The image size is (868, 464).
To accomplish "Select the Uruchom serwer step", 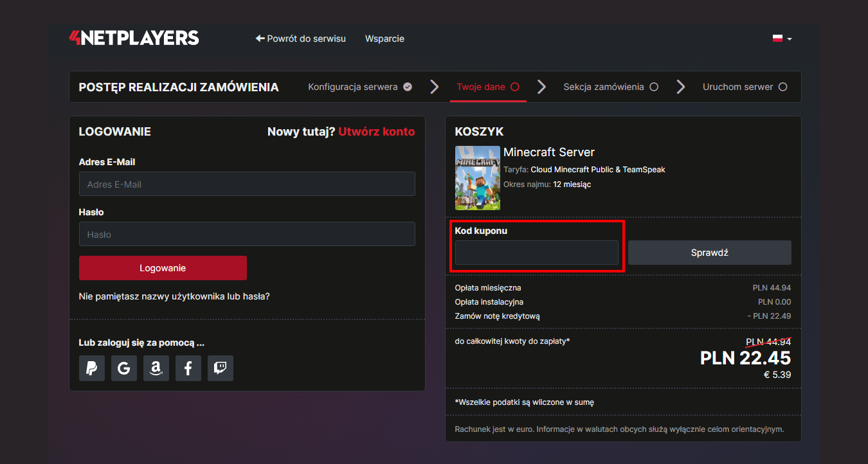I will pos(745,87).
